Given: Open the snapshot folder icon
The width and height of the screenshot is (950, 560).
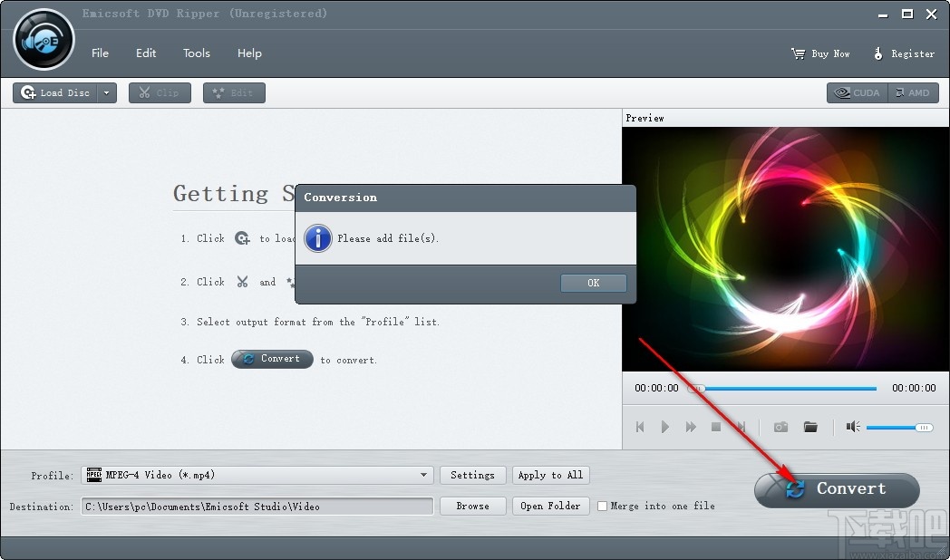Looking at the screenshot, I should point(809,427).
